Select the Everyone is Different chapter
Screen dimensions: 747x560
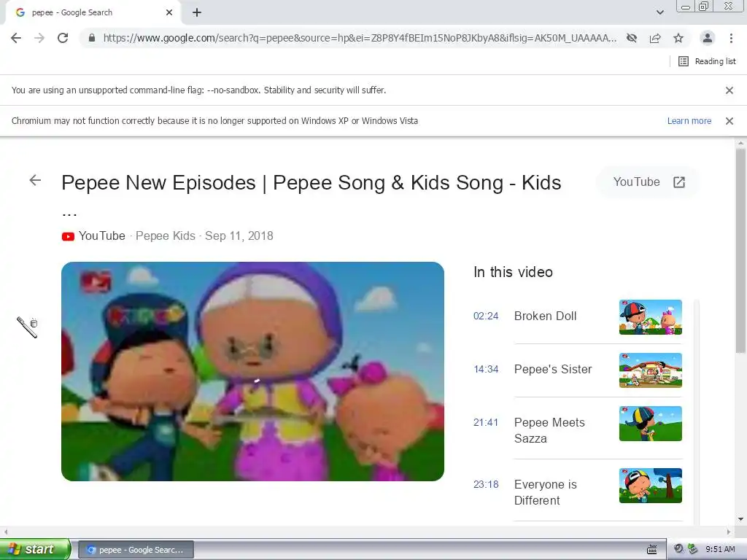(546, 492)
